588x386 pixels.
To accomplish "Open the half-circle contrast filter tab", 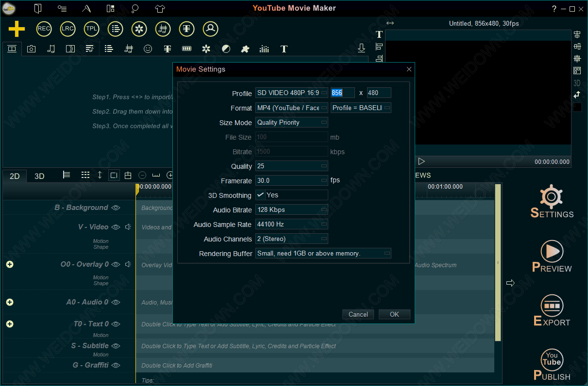I will [226, 48].
